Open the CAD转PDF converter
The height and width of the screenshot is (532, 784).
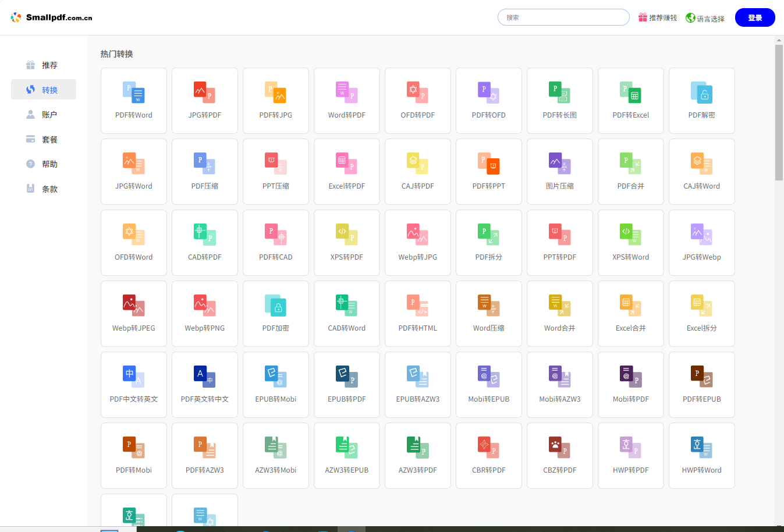coord(205,242)
